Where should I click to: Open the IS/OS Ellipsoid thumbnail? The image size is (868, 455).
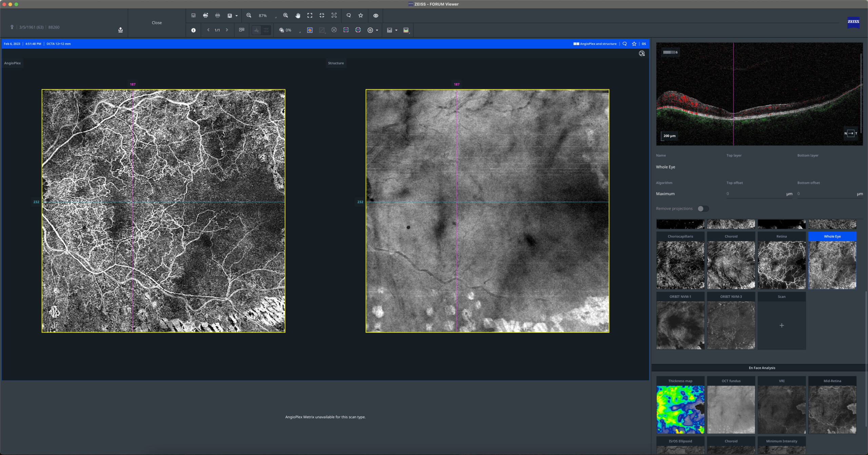click(680, 446)
